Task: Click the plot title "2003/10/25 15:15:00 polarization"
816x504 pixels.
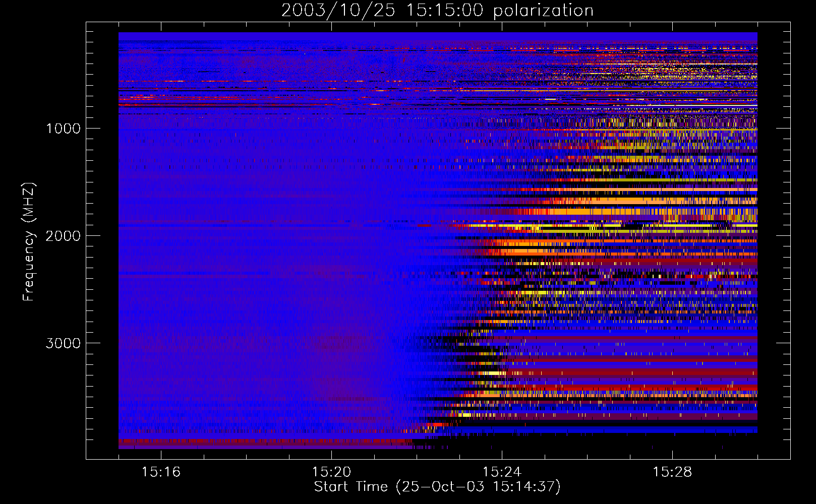Action: 437,11
